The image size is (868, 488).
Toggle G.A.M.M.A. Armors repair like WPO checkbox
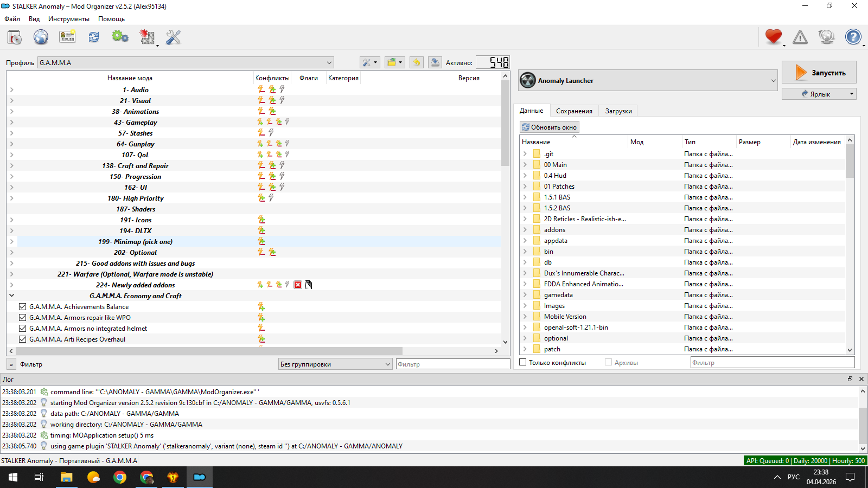coord(23,317)
